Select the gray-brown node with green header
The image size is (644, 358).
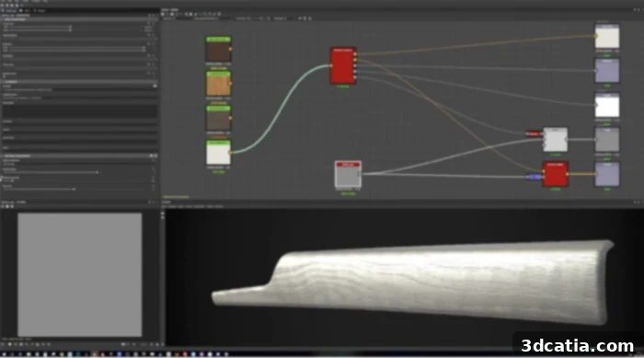[x=218, y=118]
